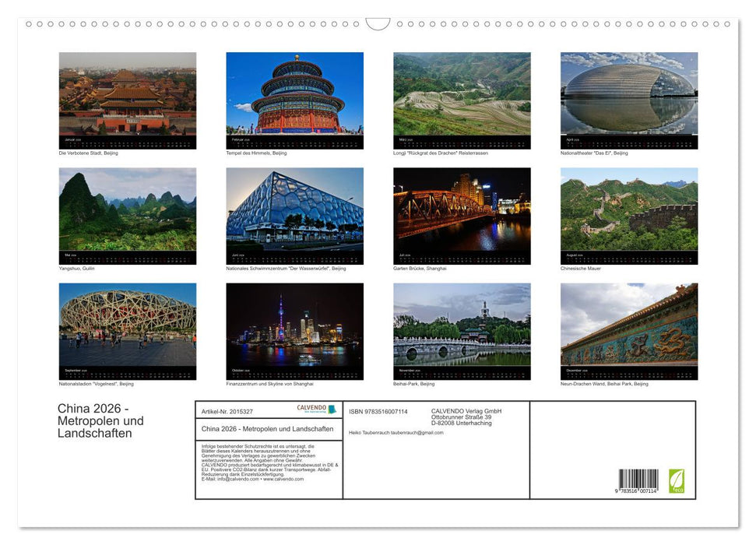The height and width of the screenshot is (545, 756).
Task: Open the January thumbnail of the Forbidden City
Action: (x=127, y=95)
